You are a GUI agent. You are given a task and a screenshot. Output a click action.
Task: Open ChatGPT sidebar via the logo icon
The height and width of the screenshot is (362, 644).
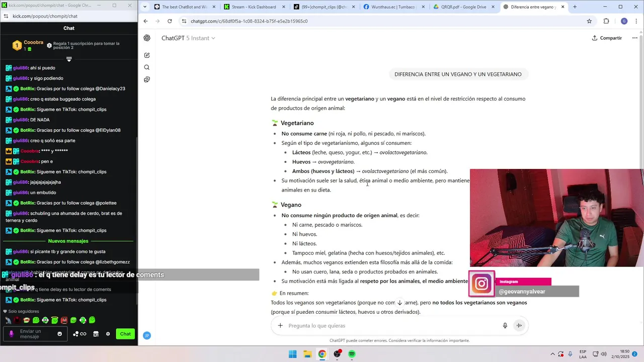point(147,38)
